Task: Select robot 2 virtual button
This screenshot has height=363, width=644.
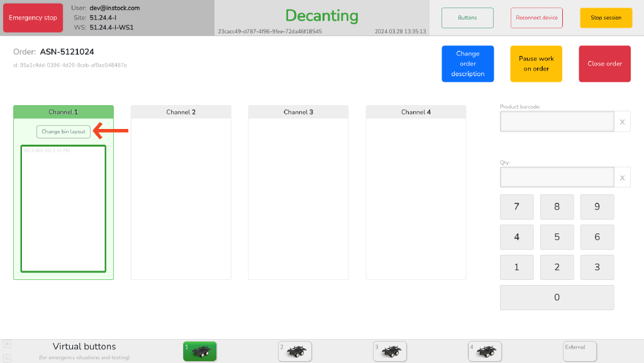Action: 294,351
